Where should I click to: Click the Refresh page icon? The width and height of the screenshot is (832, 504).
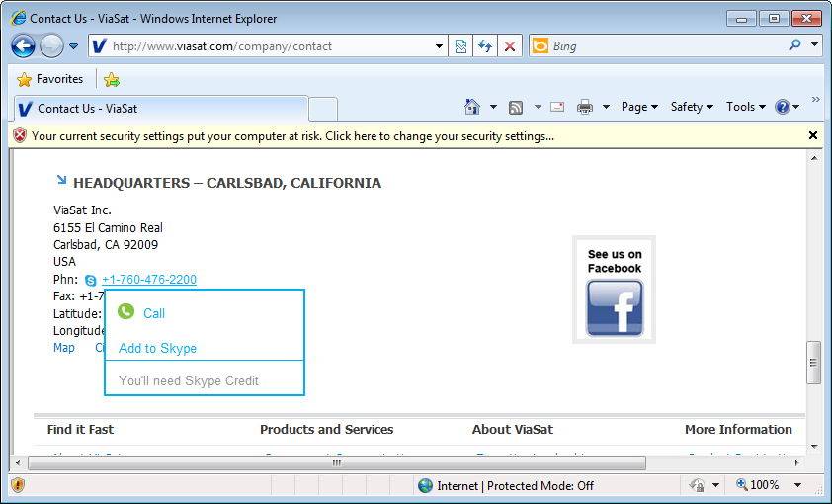tap(485, 46)
